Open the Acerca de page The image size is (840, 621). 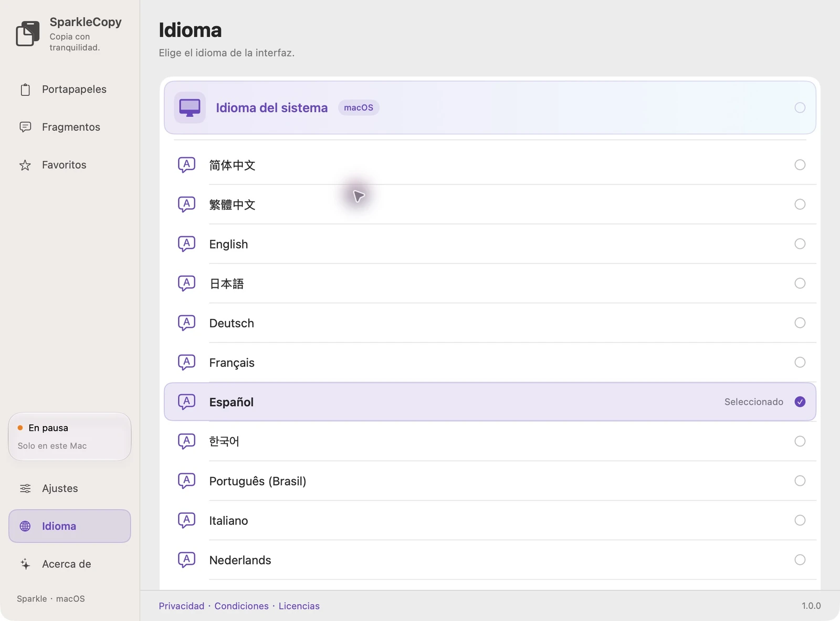click(x=70, y=564)
